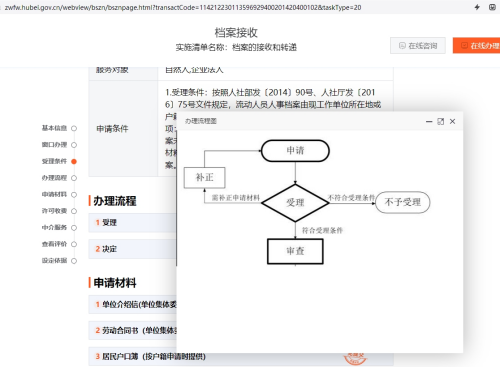Click the 补正 box in the flowchart
500x367 pixels.
[x=205, y=178]
